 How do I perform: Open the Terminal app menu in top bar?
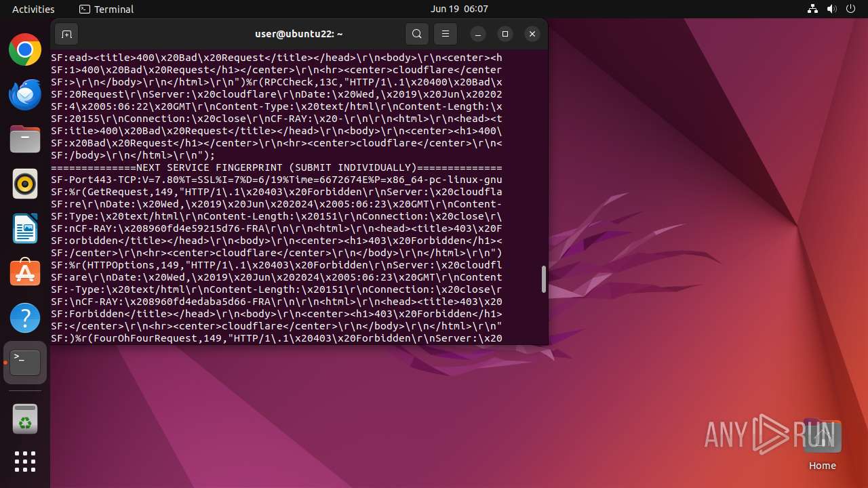[x=106, y=9]
